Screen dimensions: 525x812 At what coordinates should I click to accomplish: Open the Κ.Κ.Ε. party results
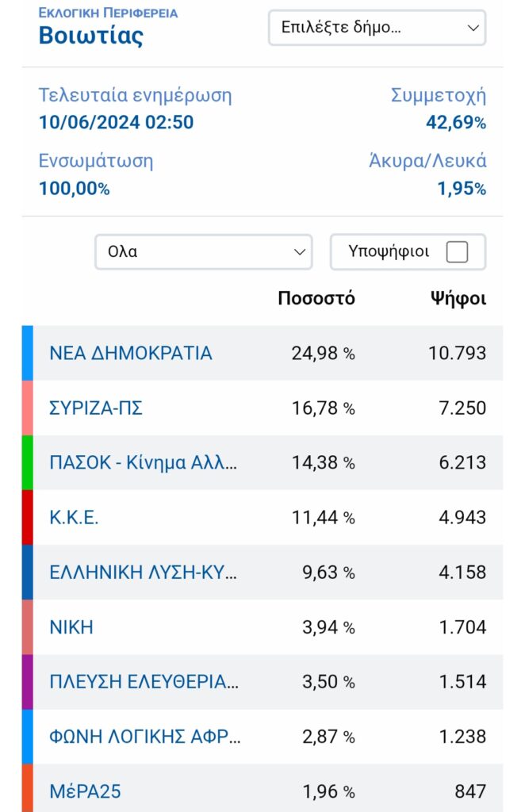point(74,517)
